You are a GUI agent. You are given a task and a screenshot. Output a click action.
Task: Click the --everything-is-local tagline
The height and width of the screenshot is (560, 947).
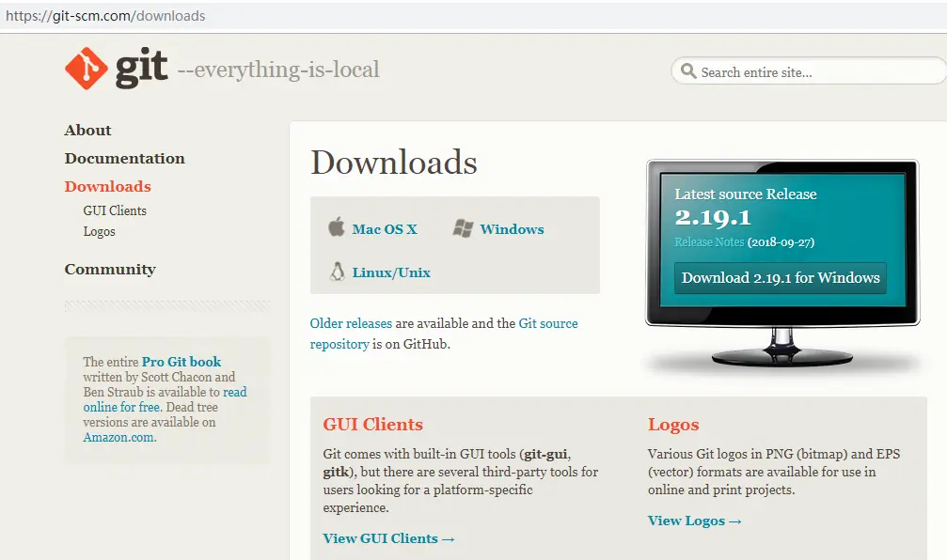pos(278,70)
